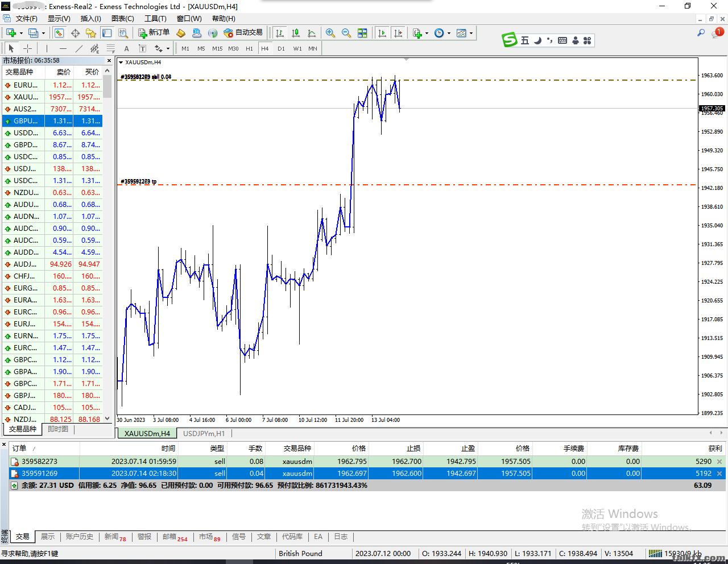Screen dimensions: 728x564
Task: Open a new chart via toolbar icon
Action: point(11,33)
